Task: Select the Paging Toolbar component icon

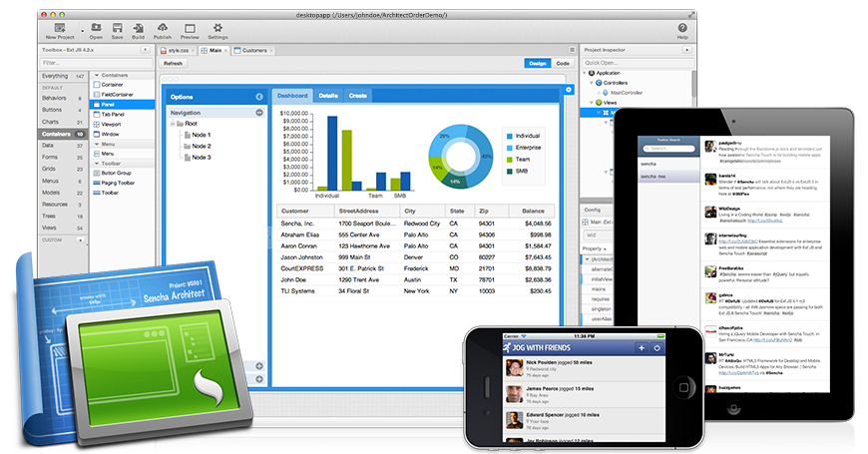Action: pyautogui.click(x=97, y=183)
